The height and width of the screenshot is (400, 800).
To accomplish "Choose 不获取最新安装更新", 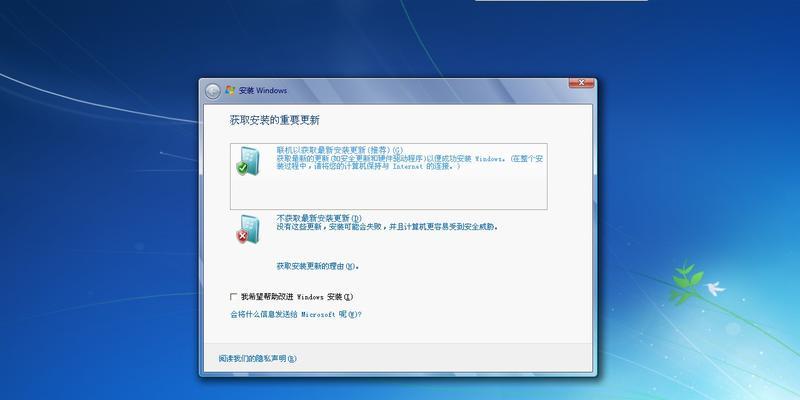I will 319,218.
